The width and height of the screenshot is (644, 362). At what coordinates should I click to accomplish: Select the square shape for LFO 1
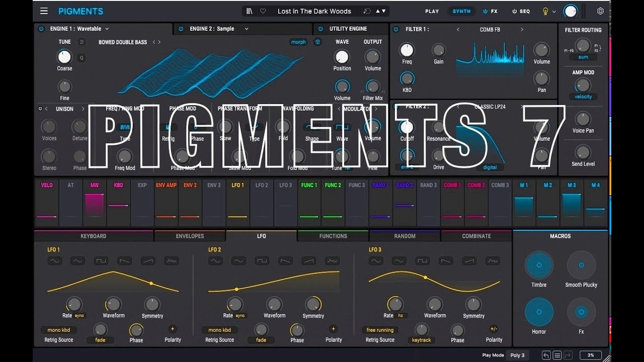[x=101, y=261]
